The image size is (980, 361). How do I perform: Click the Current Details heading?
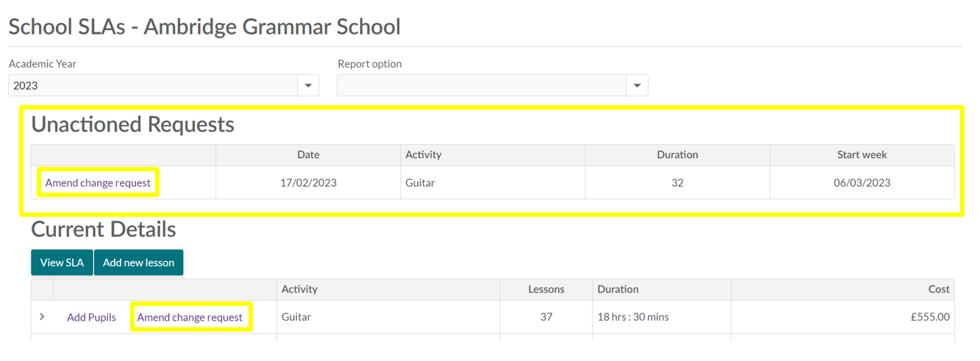104,229
